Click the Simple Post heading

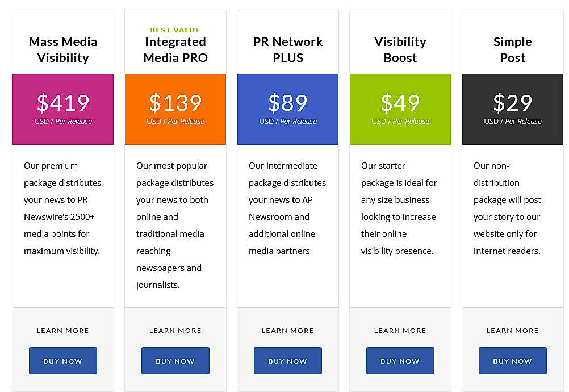tap(512, 49)
